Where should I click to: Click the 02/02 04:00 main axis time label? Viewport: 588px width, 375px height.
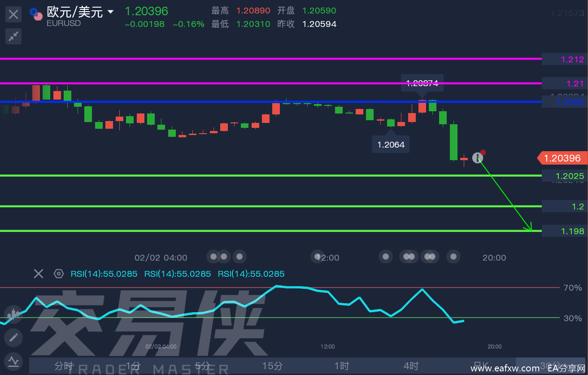coord(161,258)
